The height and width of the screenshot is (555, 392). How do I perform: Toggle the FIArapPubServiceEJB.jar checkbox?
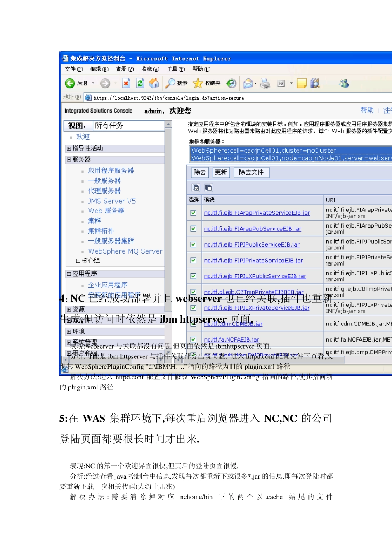point(193,229)
